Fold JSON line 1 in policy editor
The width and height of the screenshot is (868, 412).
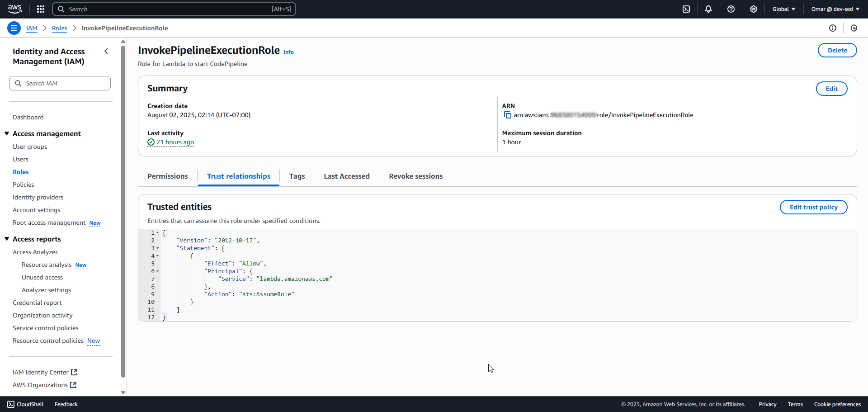point(158,233)
